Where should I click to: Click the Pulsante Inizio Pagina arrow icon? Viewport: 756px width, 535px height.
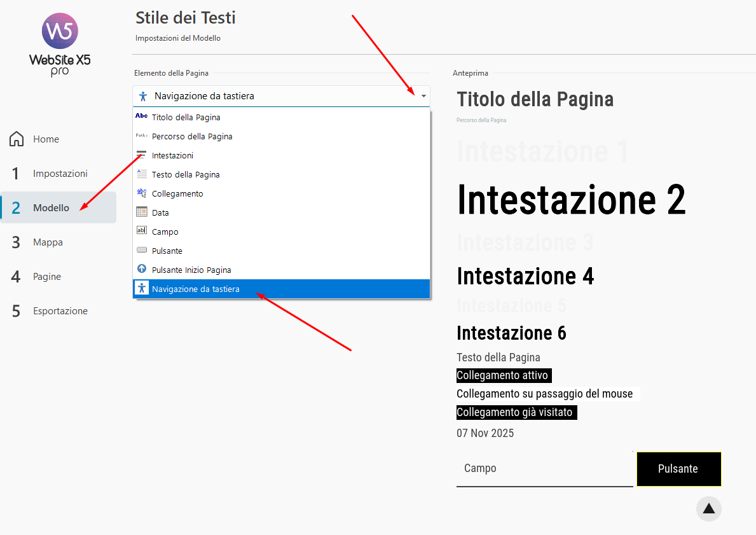click(x=141, y=270)
